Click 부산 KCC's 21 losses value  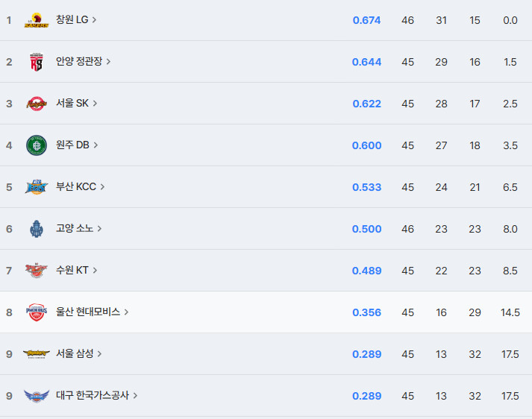coord(475,187)
